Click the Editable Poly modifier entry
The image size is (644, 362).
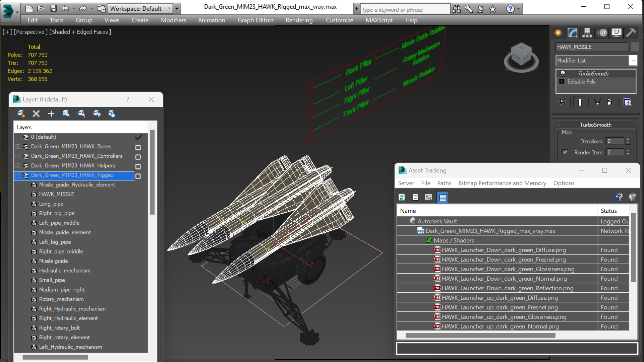(581, 82)
